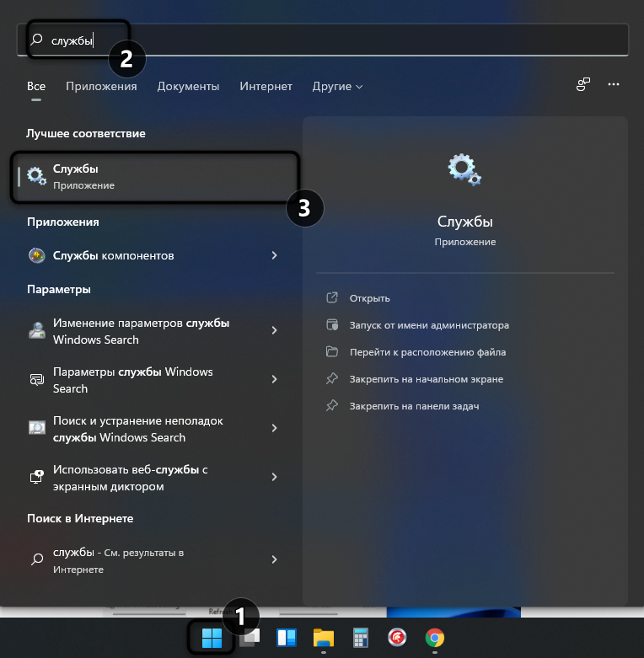Open Calculator from taskbar
644x658 pixels.
[x=361, y=638]
